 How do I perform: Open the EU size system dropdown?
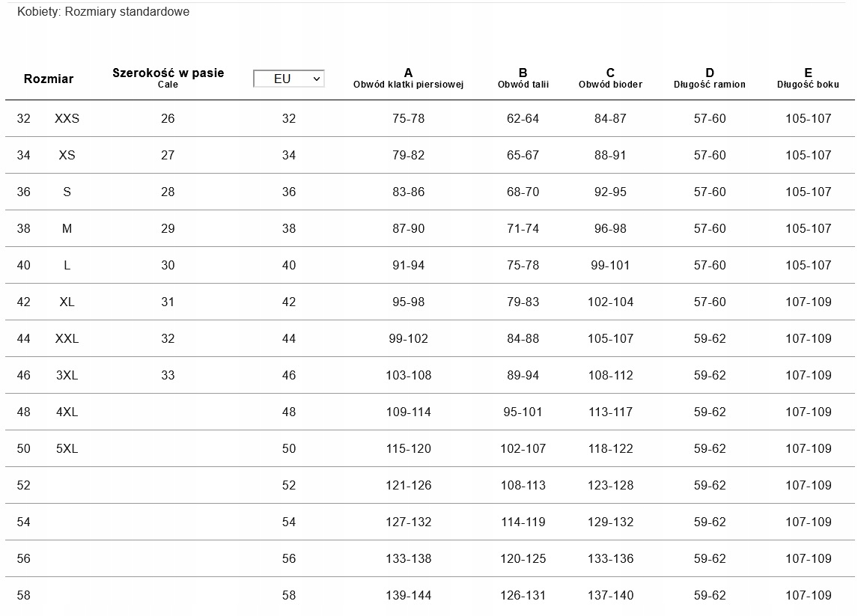[x=289, y=79]
